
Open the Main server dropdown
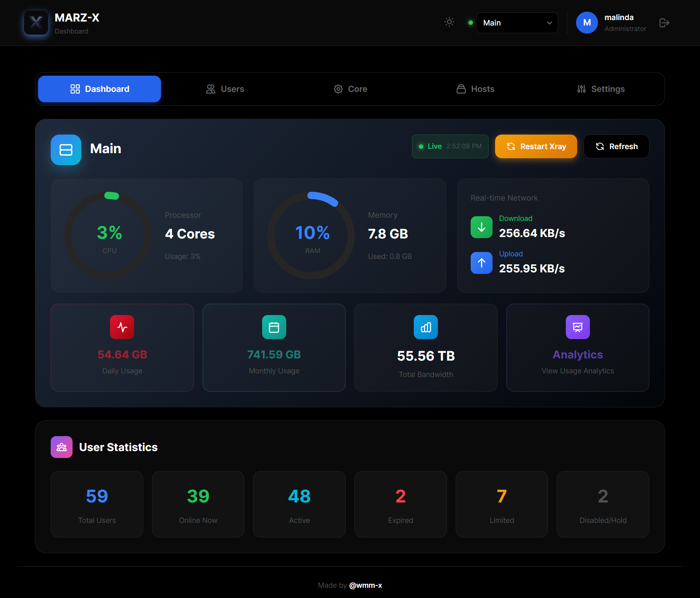pos(516,23)
